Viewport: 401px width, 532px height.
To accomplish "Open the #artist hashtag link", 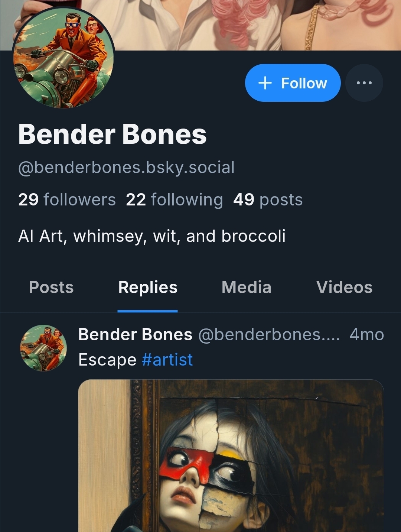I will 167,360.
